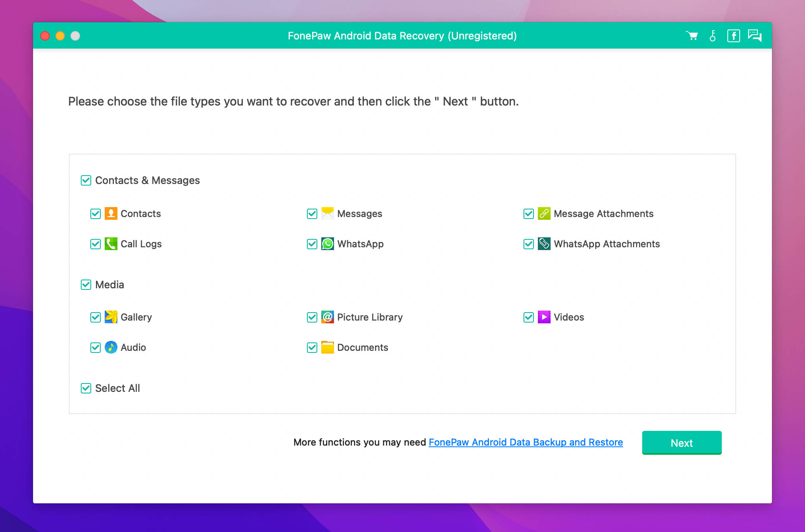Click the Next button

coord(682,443)
